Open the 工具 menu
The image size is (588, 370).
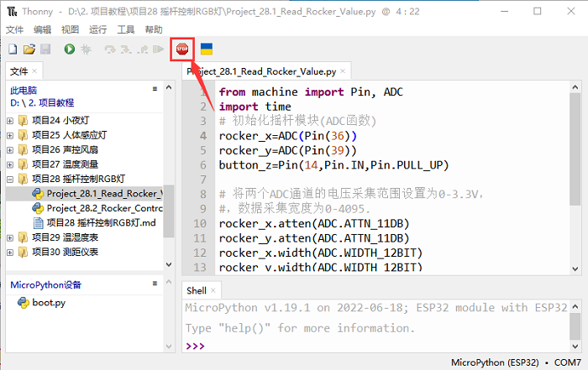(126, 29)
